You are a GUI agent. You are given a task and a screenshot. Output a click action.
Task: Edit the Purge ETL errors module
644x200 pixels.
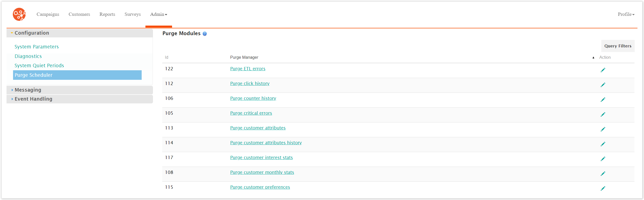tap(603, 70)
